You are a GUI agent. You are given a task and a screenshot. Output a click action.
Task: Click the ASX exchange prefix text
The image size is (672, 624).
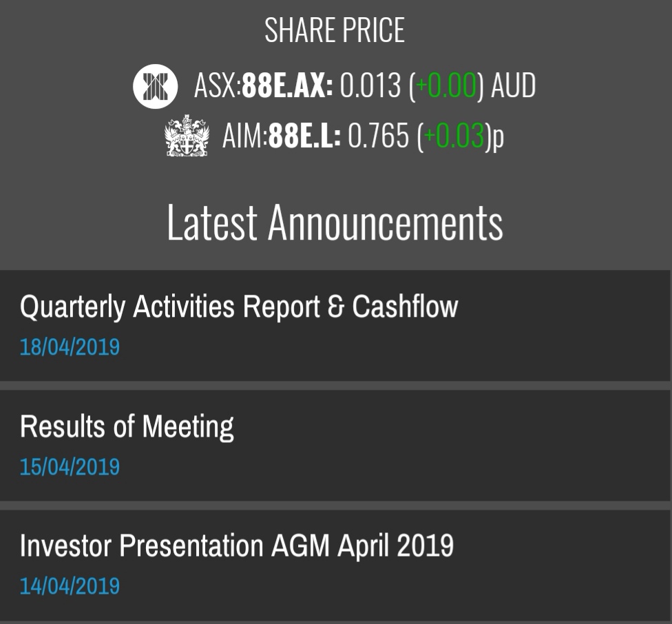pos(216,86)
